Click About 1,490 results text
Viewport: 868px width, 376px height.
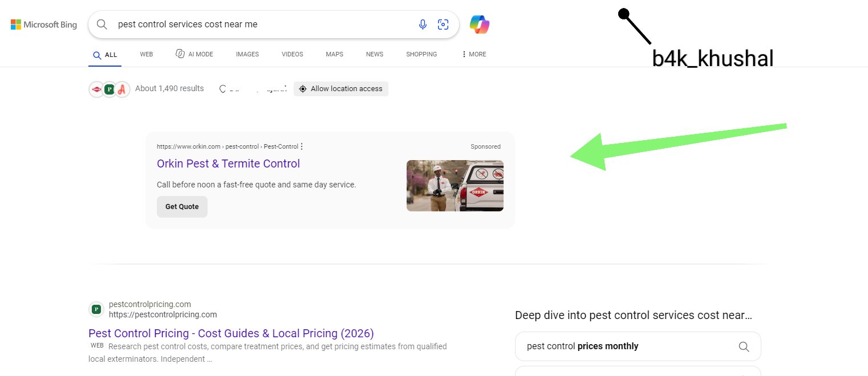pos(169,89)
